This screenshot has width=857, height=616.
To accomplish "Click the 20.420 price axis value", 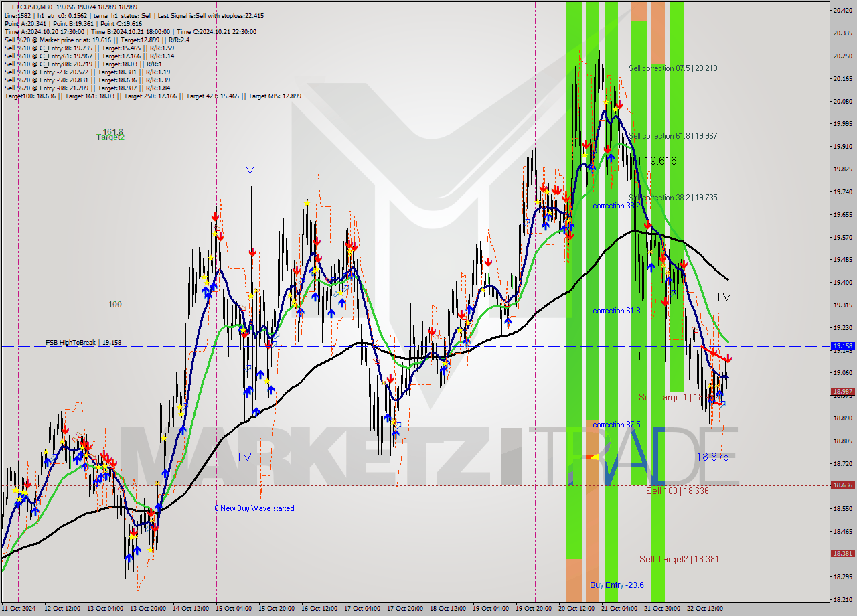I will [x=842, y=10].
